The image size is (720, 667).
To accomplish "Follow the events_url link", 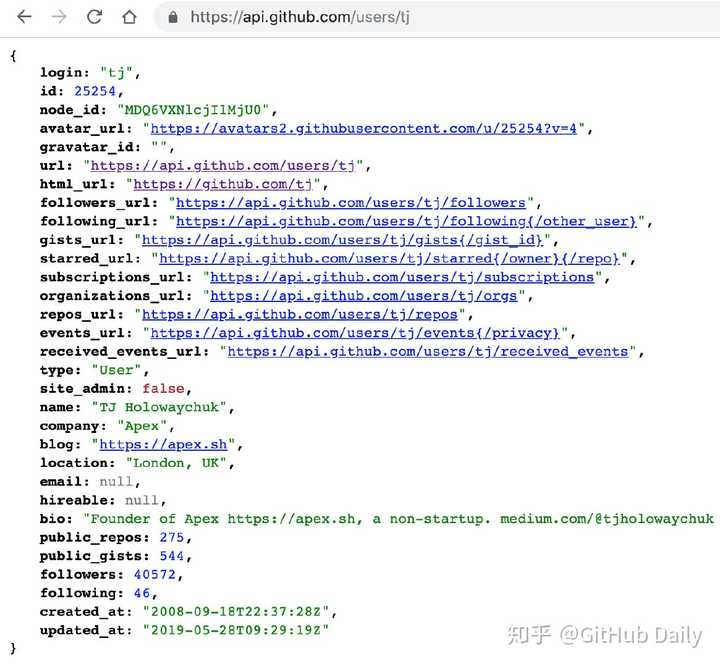I will point(355,333).
